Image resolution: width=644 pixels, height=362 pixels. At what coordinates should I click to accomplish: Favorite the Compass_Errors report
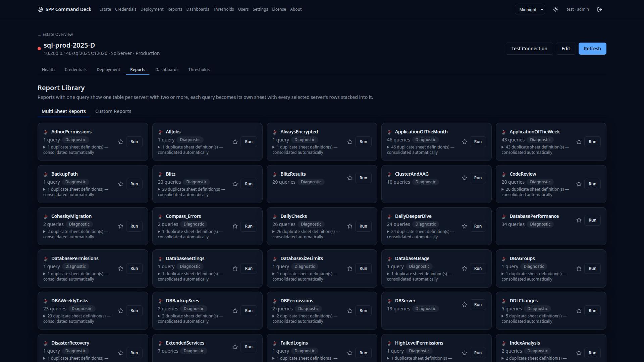[x=235, y=226]
